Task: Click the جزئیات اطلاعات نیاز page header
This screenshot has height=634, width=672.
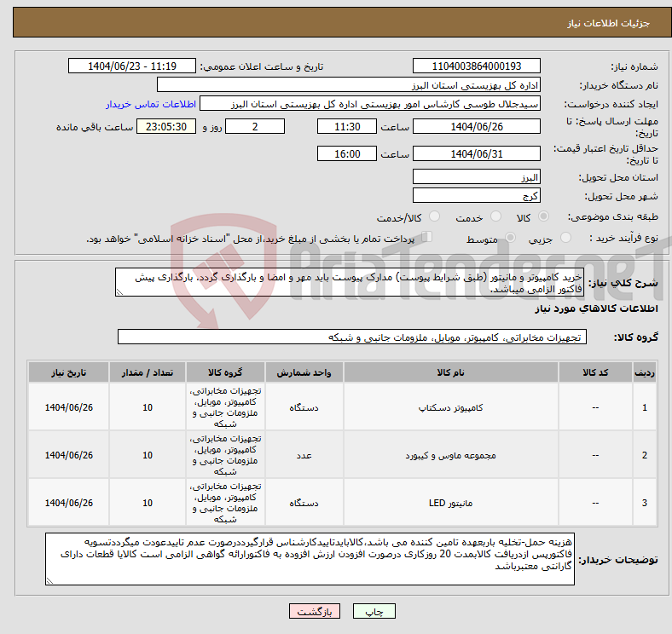Action: tap(609, 23)
